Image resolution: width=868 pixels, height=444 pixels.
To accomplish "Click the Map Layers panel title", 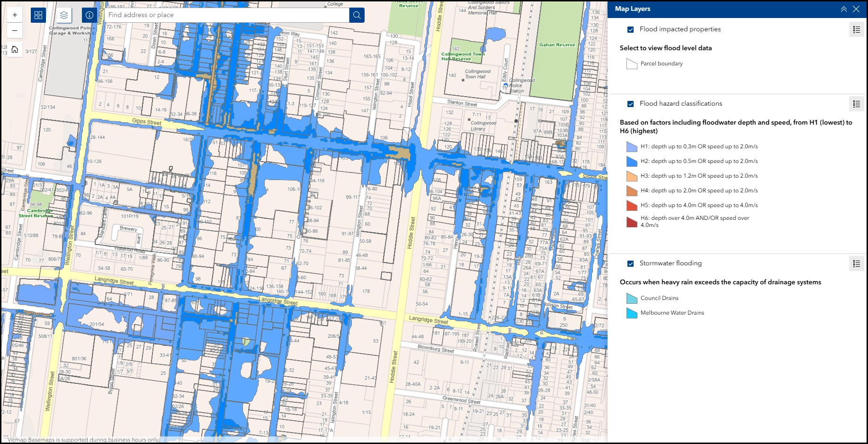I will (633, 9).
